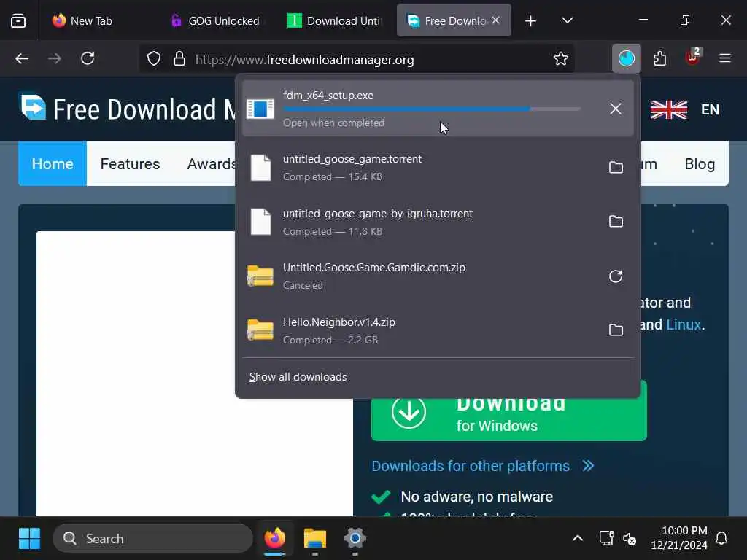Click the UK flag language icon

tap(669, 109)
